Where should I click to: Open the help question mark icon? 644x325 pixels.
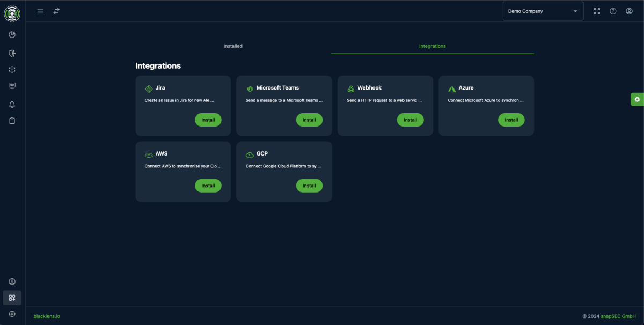click(613, 11)
